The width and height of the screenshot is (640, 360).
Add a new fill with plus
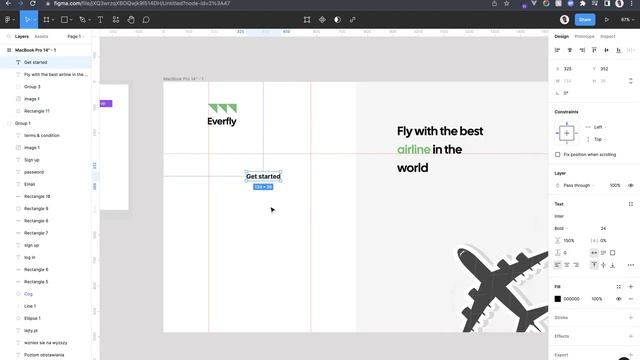coord(631,287)
